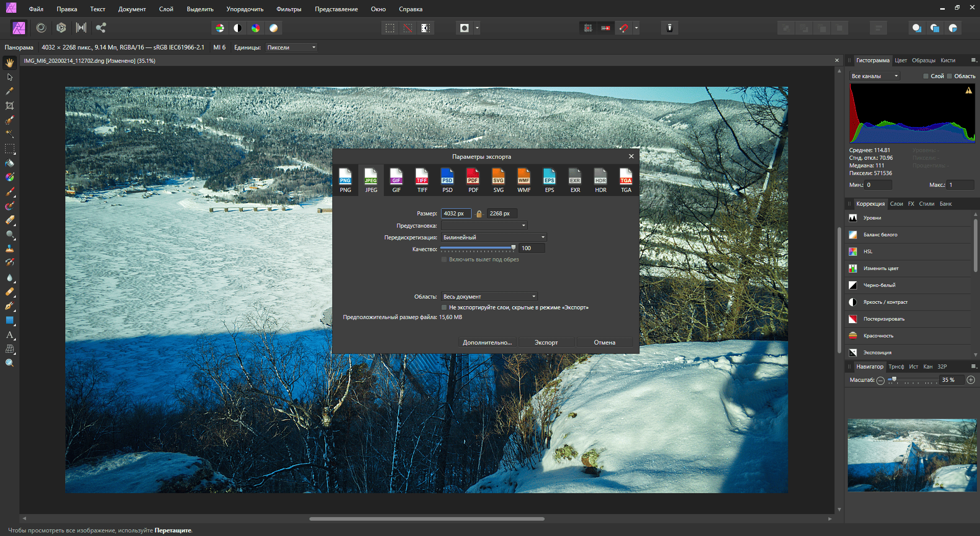This screenshot has width=980, height=536.
Task: Click the Экспорт button
Action: (546, 343)
